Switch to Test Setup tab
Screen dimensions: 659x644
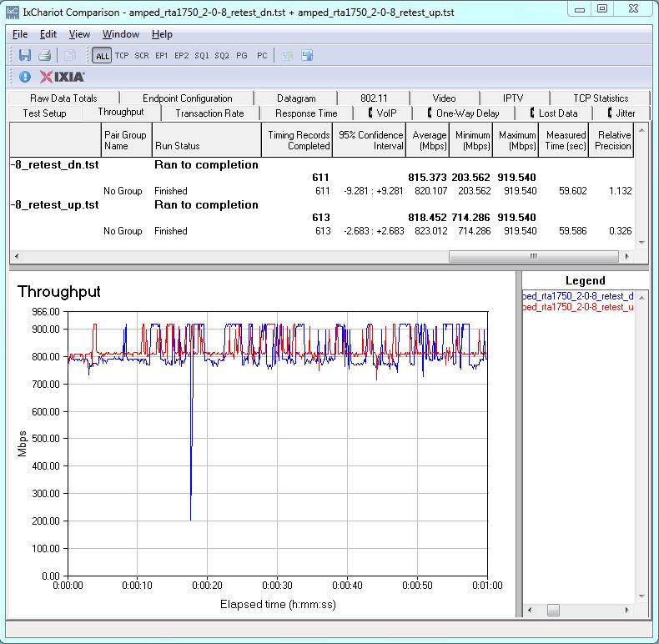[44, 113]
